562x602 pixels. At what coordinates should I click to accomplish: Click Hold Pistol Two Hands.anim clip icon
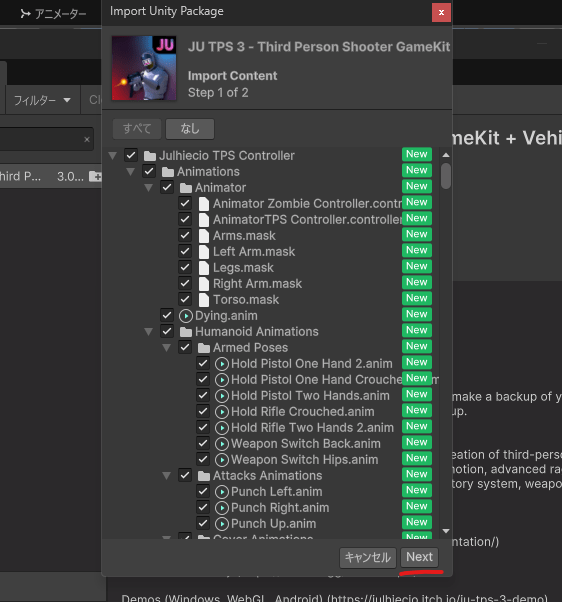coord(222,396)
